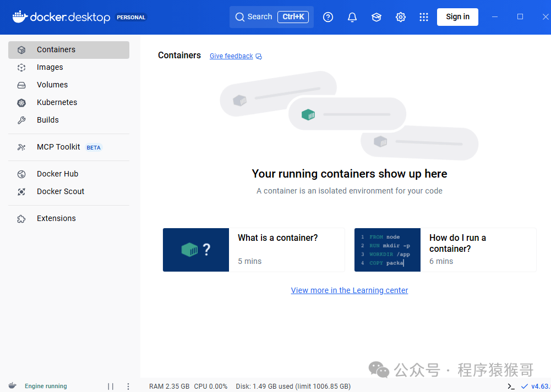Click the Kubernetes wheel icon in the sidebar
The image size is (551, 392).
click(x=21, y=103)
